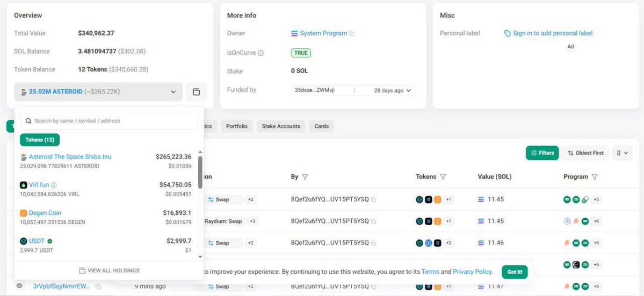Open the 3rVpbfSqyNmrrEW transaction signature link

(x=63, y=286)
